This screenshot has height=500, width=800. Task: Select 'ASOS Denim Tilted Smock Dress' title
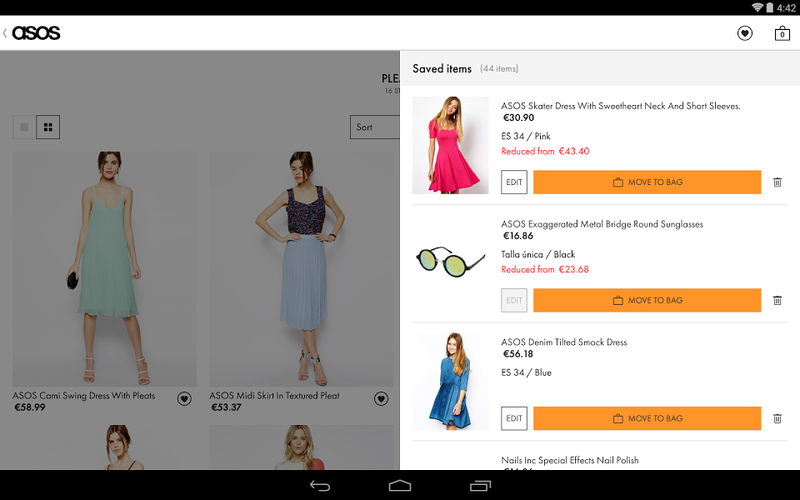point(564,342)
